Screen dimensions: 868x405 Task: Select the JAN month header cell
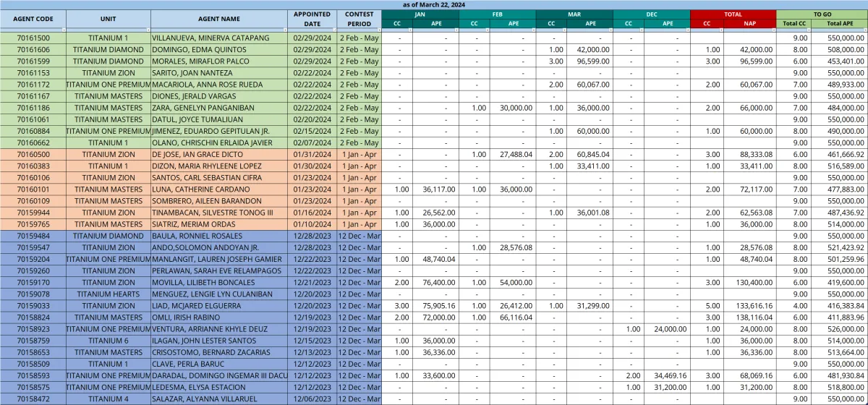(420, 14)
